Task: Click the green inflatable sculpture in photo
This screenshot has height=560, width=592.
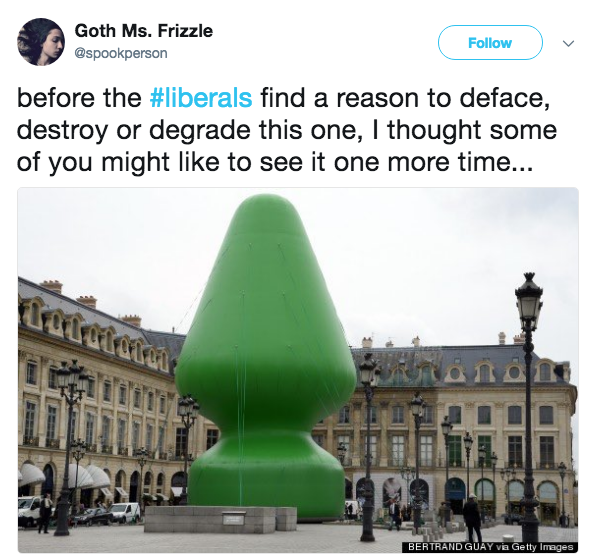Action: click(x=265, y=359)
